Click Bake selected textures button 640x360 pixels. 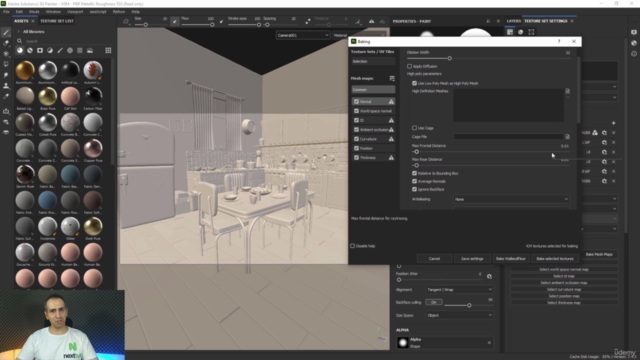[555, 259]
